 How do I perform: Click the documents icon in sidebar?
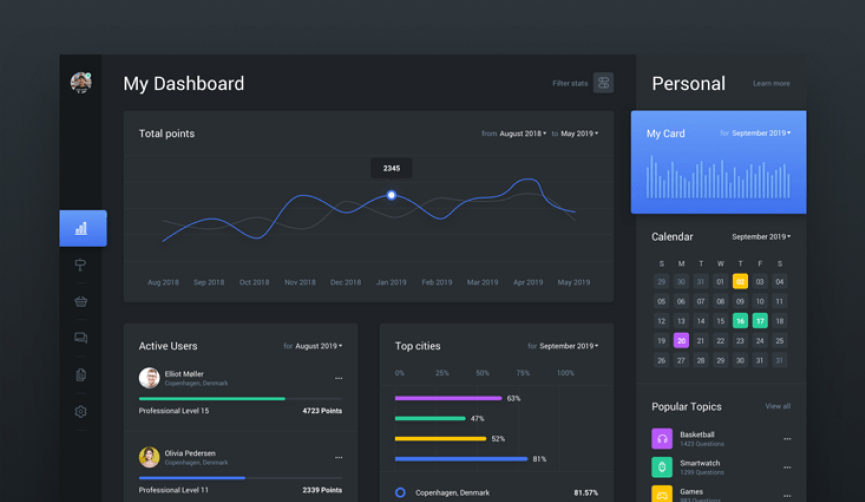81,375
